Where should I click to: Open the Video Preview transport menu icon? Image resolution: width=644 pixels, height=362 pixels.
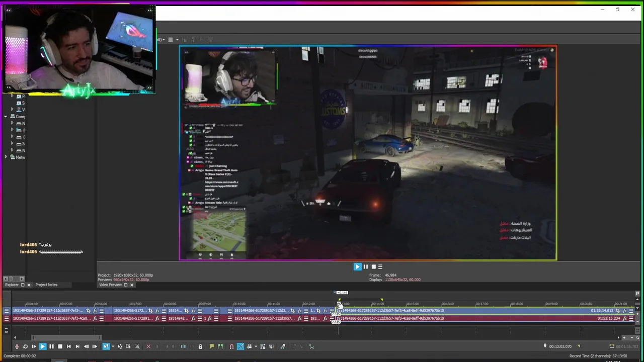pyautogui.click(x=380, y=266)
